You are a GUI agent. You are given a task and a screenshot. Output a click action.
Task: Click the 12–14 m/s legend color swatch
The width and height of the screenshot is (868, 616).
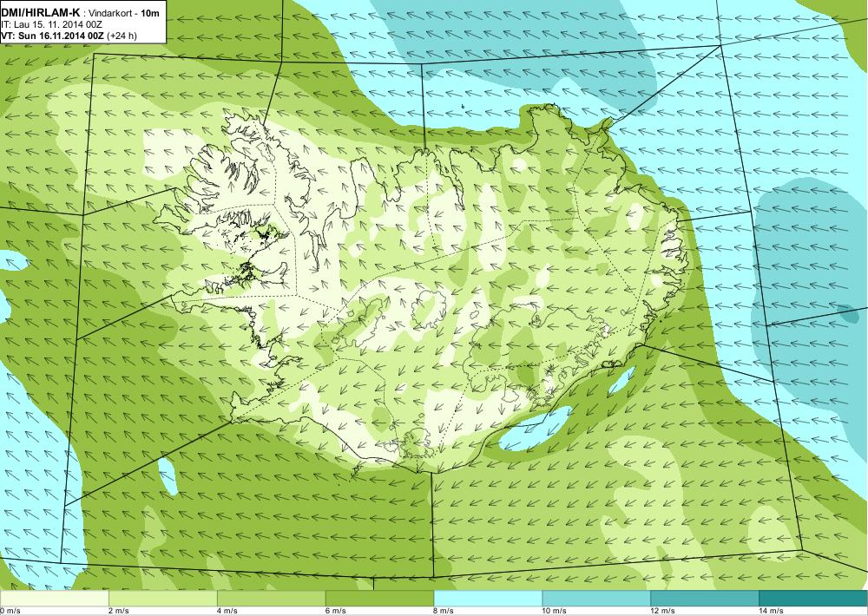point(705,599)
